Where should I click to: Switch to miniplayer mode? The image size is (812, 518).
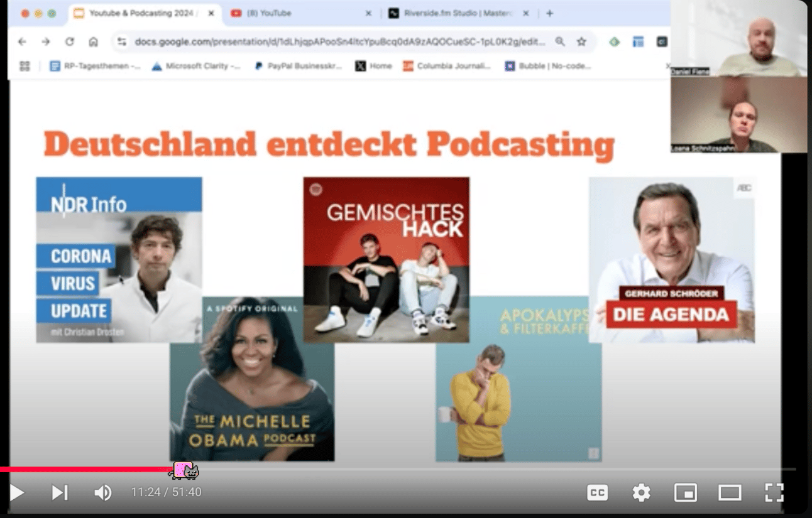(x=685, y=493)
